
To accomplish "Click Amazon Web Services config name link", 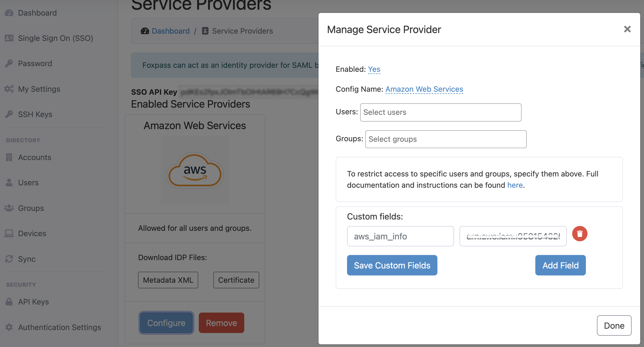I will coord(424,89).
